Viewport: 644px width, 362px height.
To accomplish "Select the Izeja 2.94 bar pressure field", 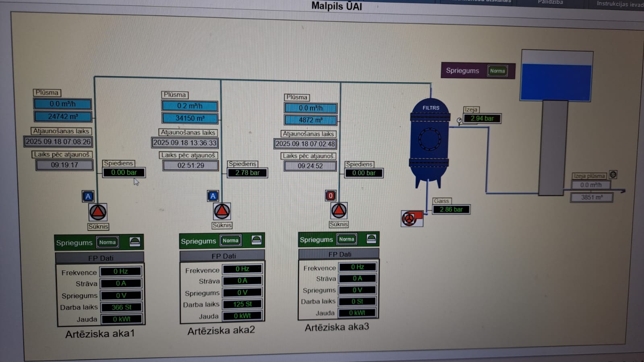I will 482,118.
